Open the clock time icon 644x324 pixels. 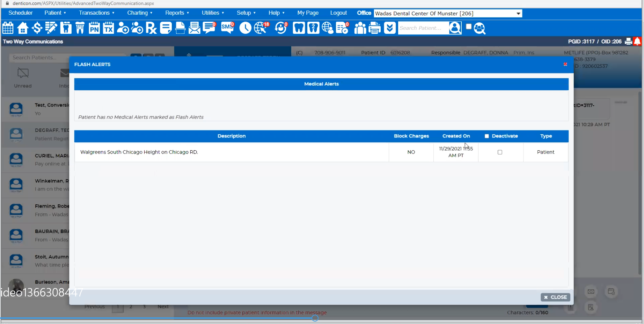tap(245, 28)
